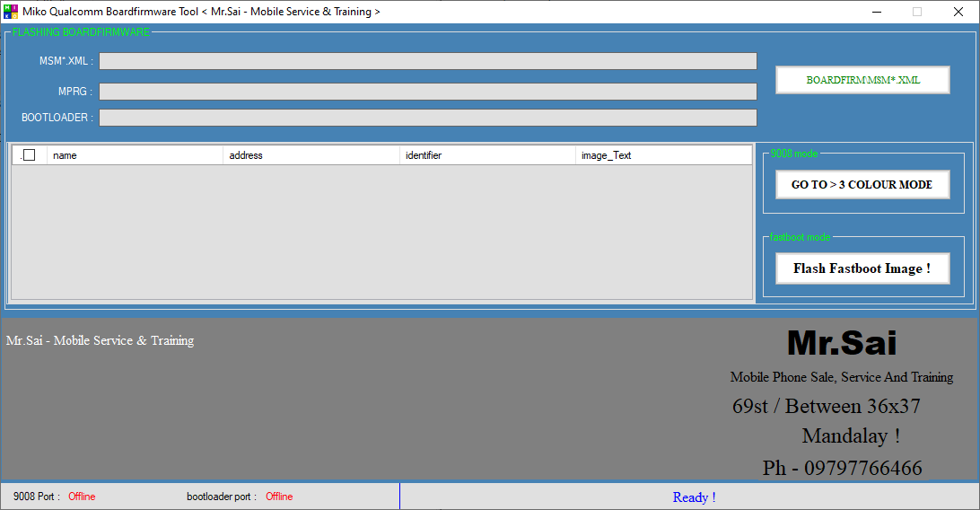Click the MPRG path input field

click(428, 92)
